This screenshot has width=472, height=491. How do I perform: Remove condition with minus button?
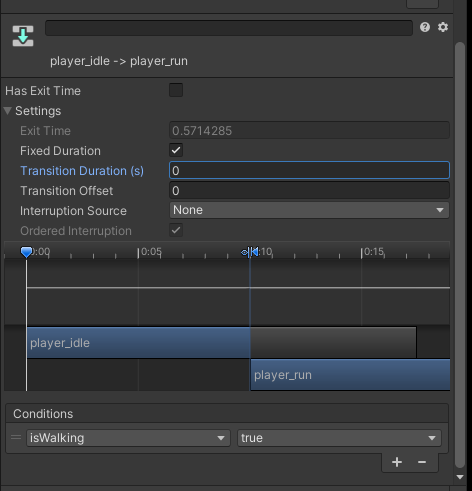[x=422, y=462]
